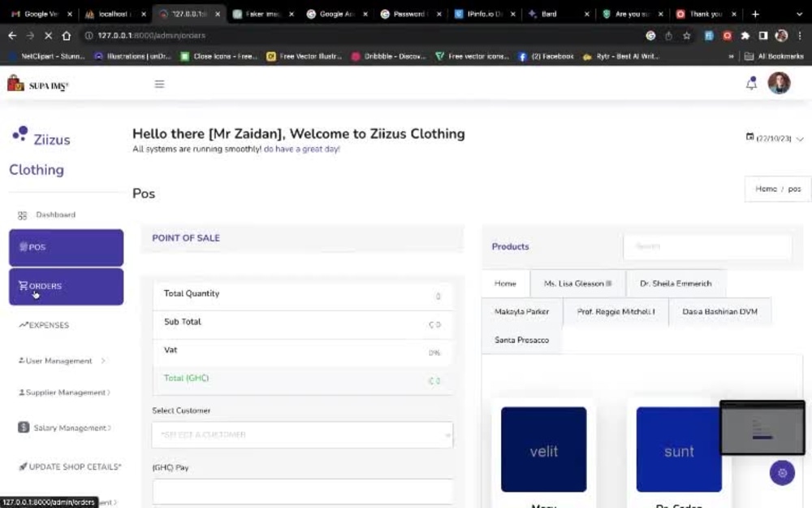Go to browser home page

click(x=67, y=35)
